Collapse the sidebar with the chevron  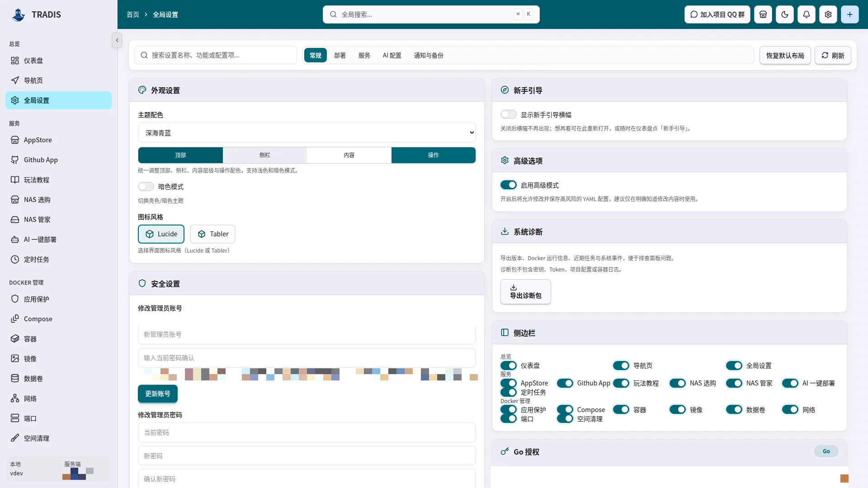pos(117,40)
